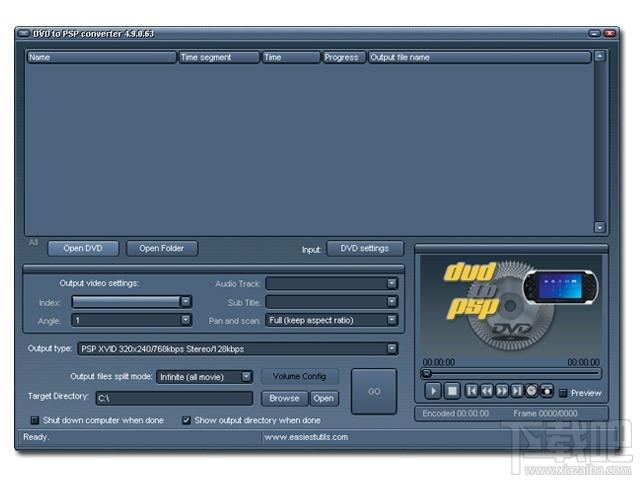The height and width of the screenshot is (480, 640).
Task: Click the dvd to psp preview image
Action: coord(511,306)
